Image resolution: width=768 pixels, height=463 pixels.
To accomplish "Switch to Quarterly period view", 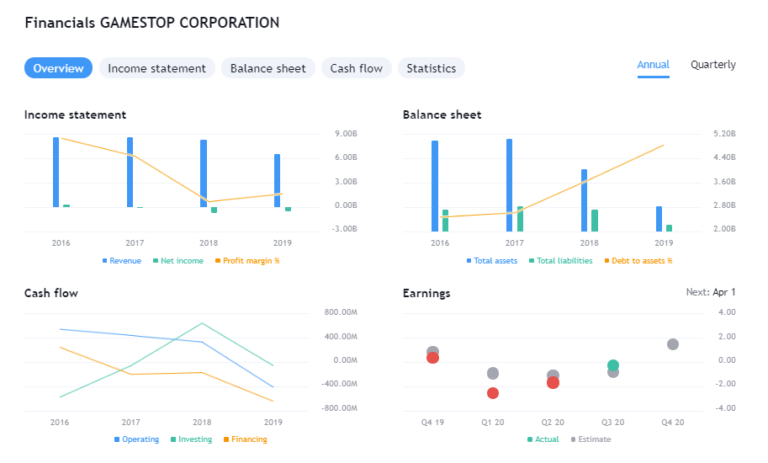I will (713, 65).
